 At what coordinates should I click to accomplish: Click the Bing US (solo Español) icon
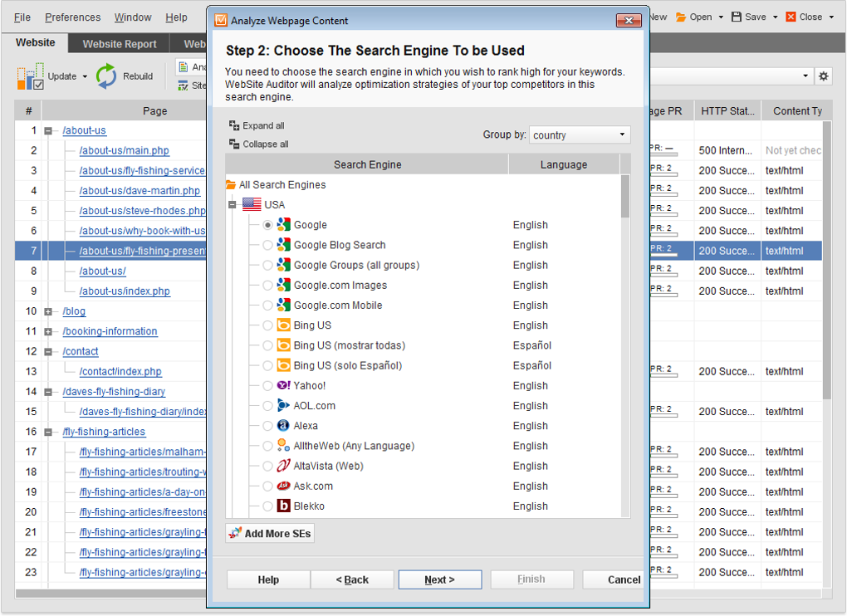tap(284, 365)
